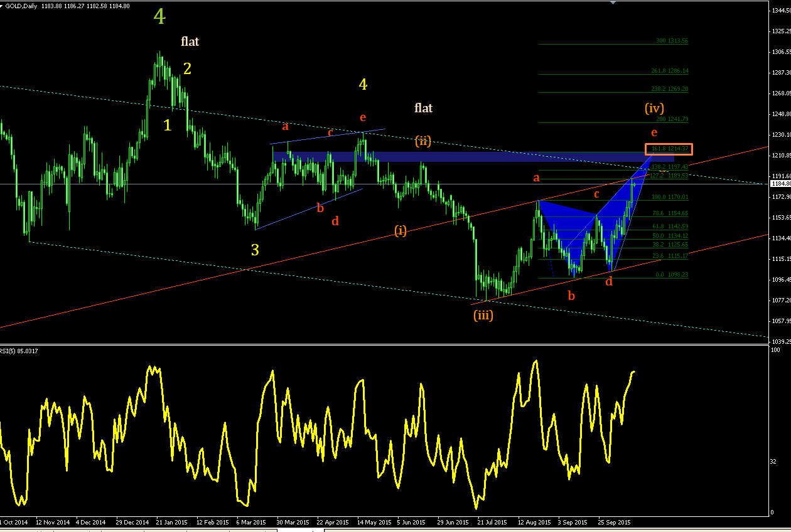791x532 pixels.
Task: Click Fibonacci level 200 1241.79
Action: point(672,119)
